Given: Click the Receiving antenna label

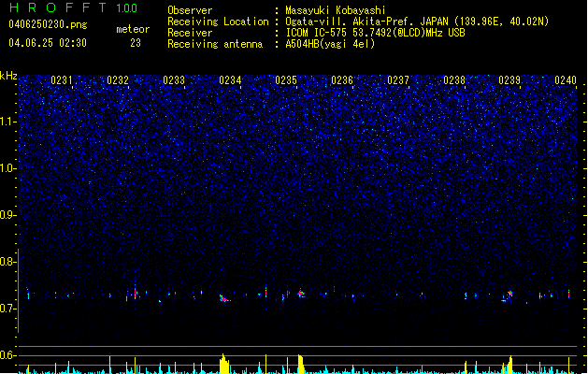Looking at the screenshot, I should [215, 44].
